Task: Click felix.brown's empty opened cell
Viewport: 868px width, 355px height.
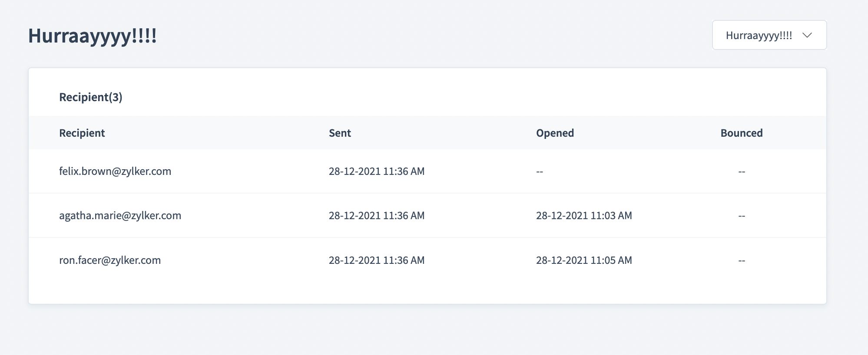Action: coord(540,172)
